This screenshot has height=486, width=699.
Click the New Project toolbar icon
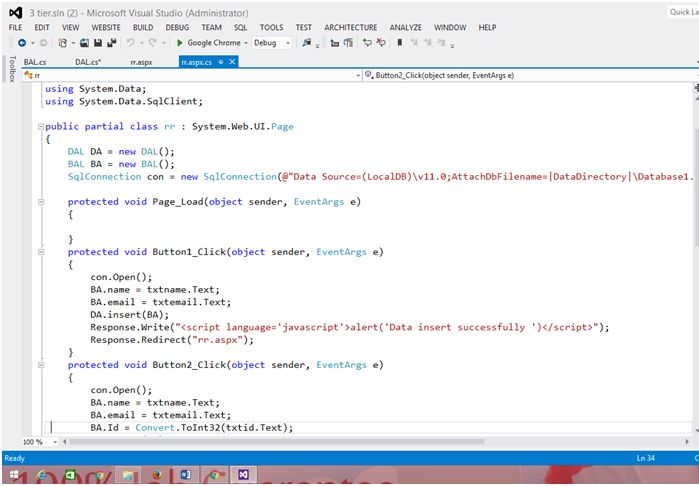click(62, 43)
